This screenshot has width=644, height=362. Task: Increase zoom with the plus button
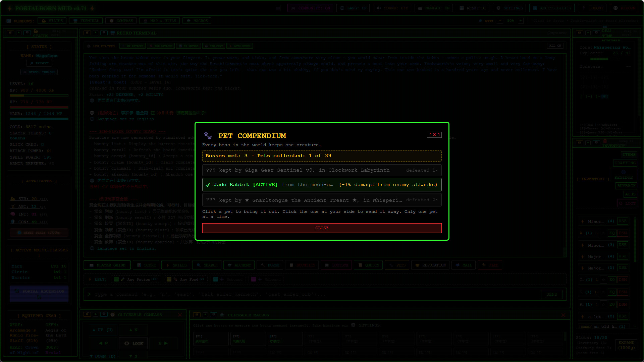coord(521,21)
